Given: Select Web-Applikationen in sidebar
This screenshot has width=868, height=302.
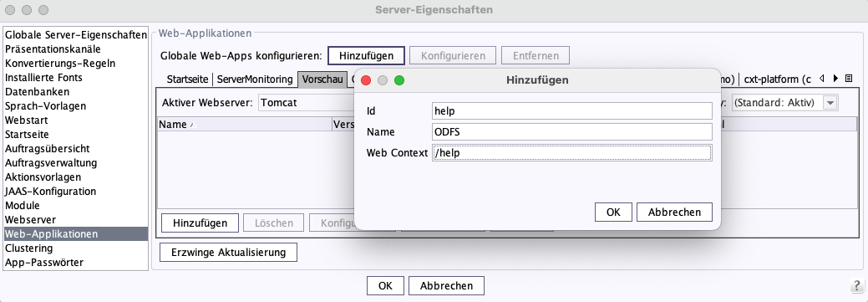Looking at the screenshot, I should click(x=76, y=234).
